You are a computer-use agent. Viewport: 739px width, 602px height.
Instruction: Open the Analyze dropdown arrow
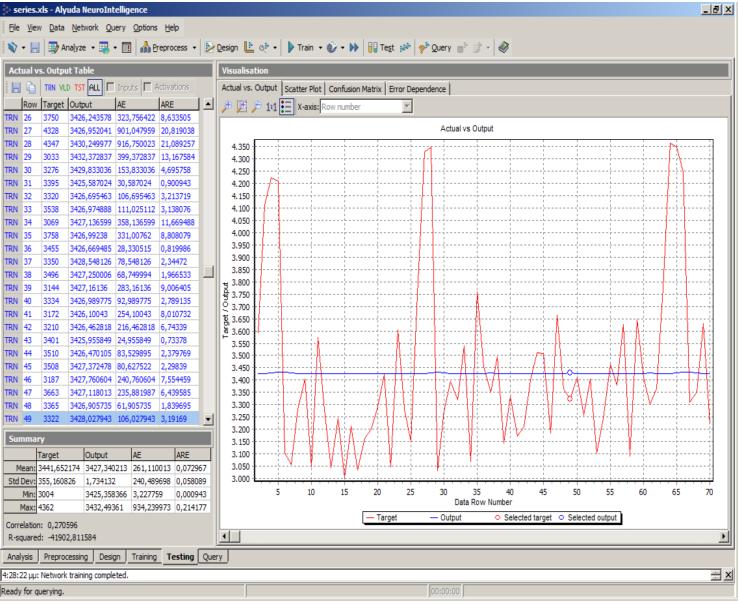coord(92,48)
